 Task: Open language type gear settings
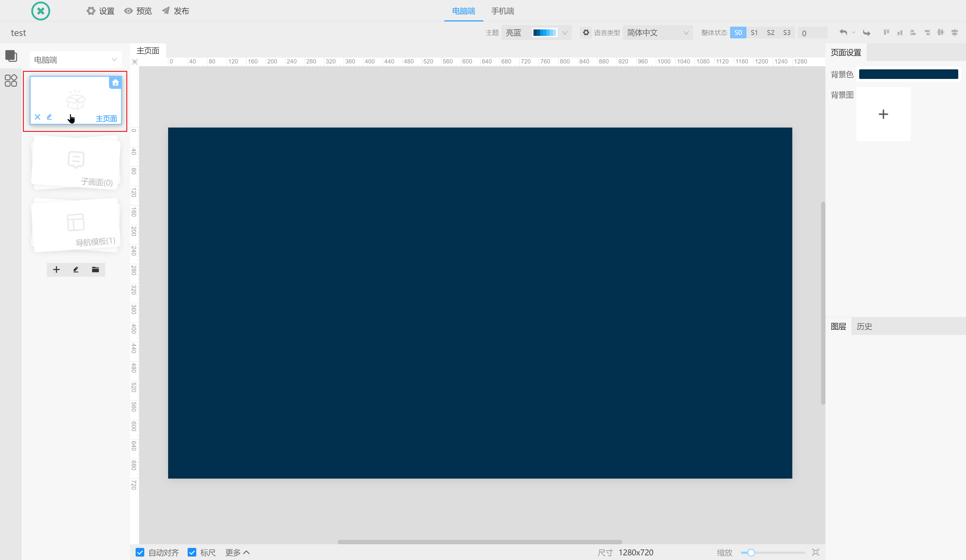(x=586, y=33)
